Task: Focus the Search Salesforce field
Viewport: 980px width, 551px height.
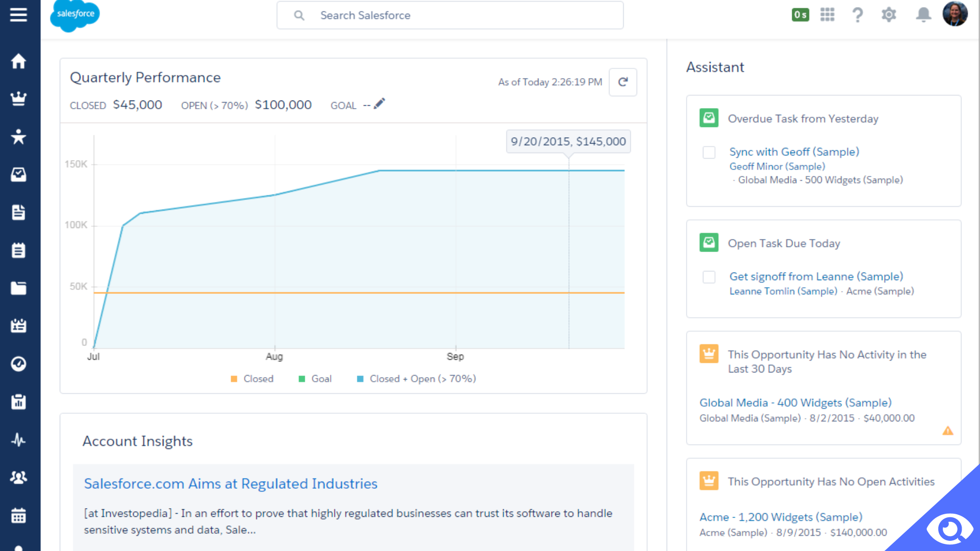Action: pos(450,15)
